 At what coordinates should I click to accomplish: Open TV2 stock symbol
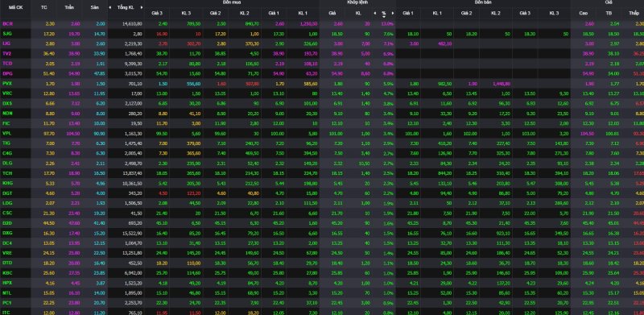(x=7, y=53)
